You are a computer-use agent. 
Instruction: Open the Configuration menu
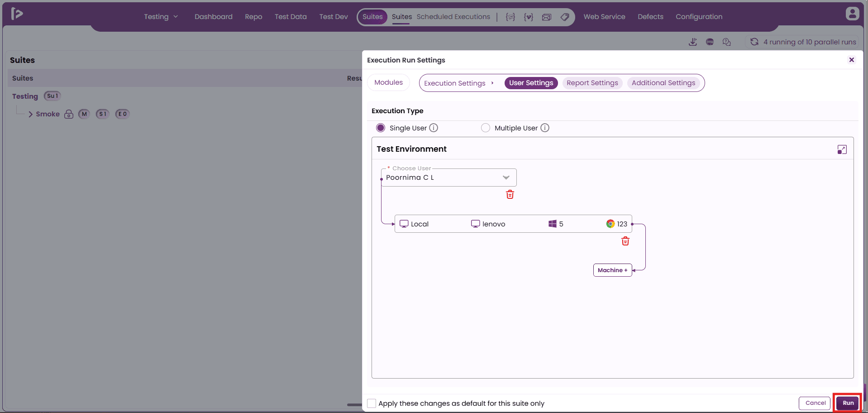699,17
